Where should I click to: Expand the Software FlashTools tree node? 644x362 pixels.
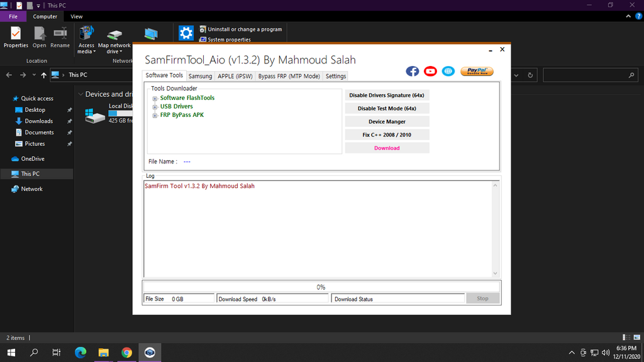(x=155, y=99)
